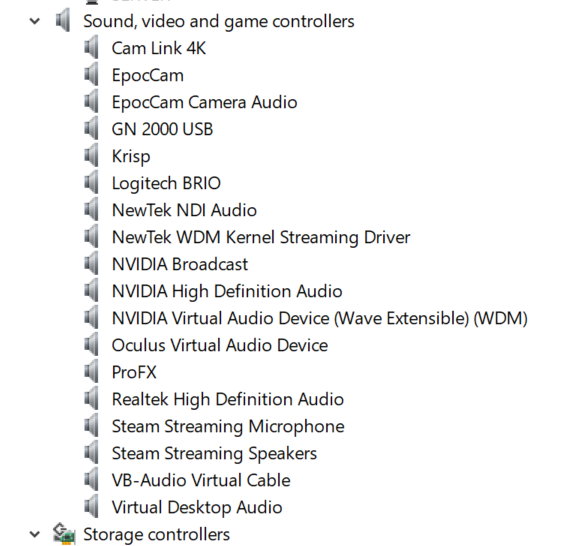The width and height of the screenshot is (586, 546).
Task: Select EpocCam Camera Audio device
Action: pos(204,103)
